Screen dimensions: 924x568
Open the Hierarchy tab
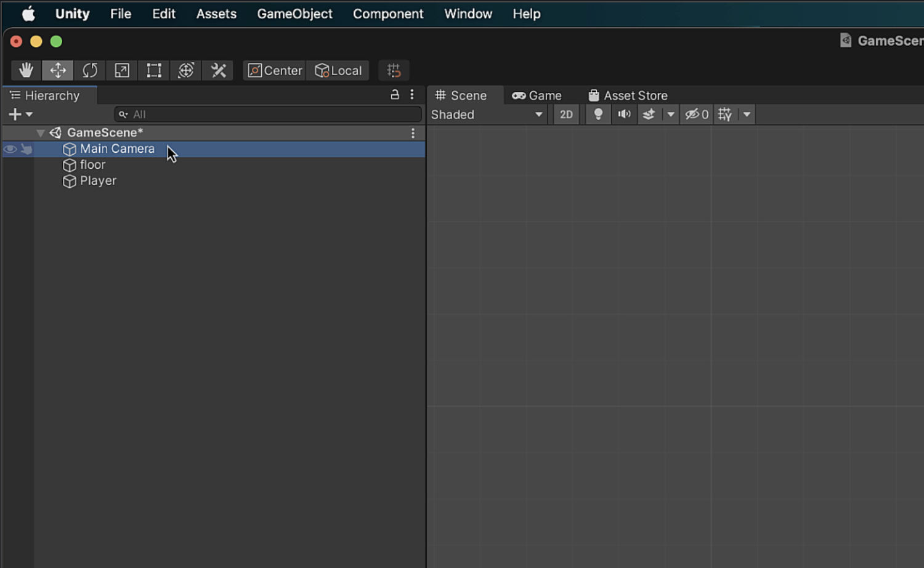[x=49, y=95]
